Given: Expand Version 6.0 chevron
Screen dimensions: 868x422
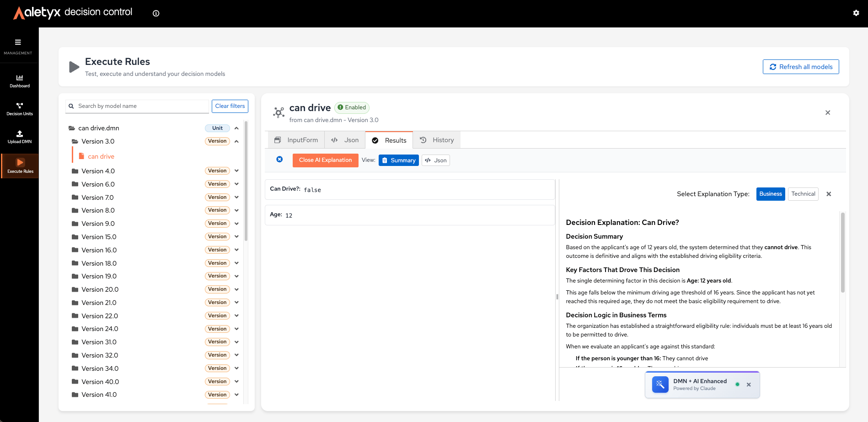Looking at the screenshot, I should point(236,184).
